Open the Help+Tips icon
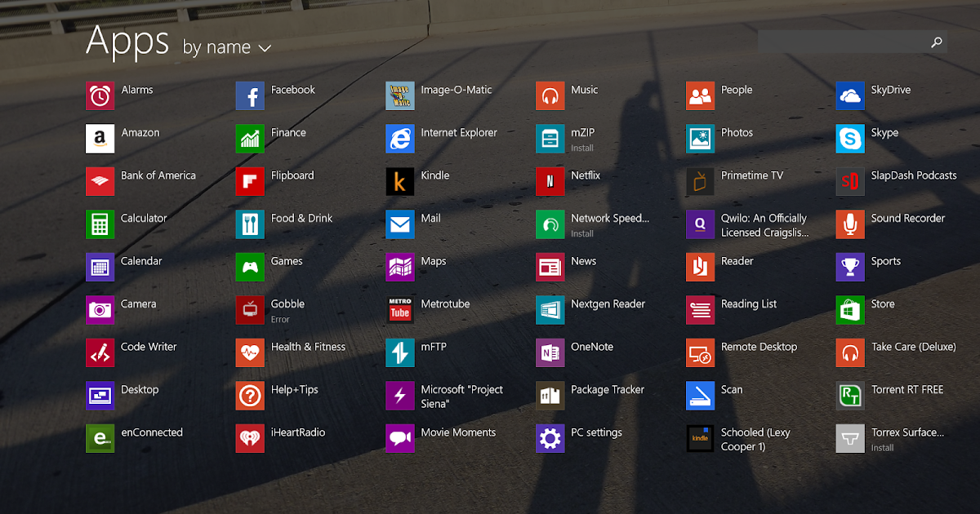The height and width of the screenshot is (514, 980). point(250,396)
